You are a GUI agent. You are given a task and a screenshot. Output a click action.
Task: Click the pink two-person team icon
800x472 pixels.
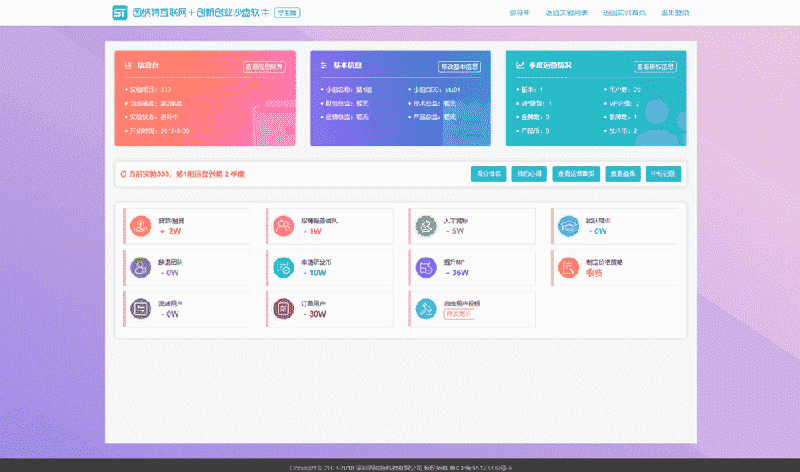pyautogui.click(x=283, y=226)
